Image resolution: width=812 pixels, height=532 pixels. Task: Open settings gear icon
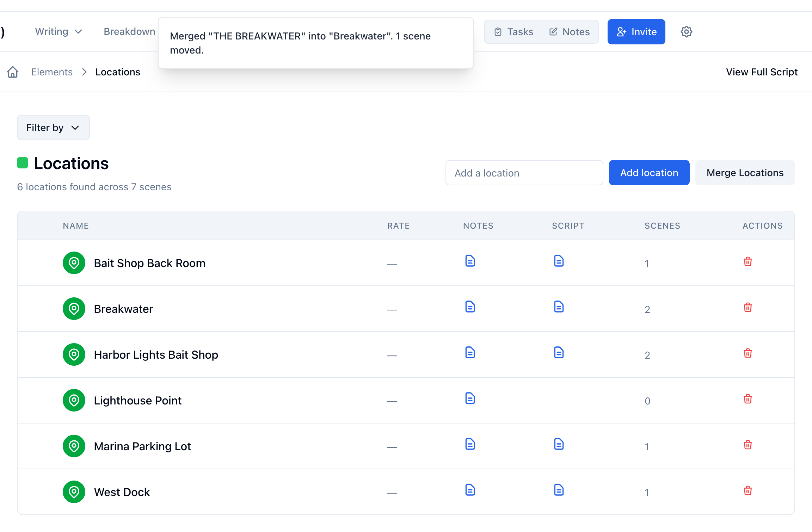pos(686,32)
